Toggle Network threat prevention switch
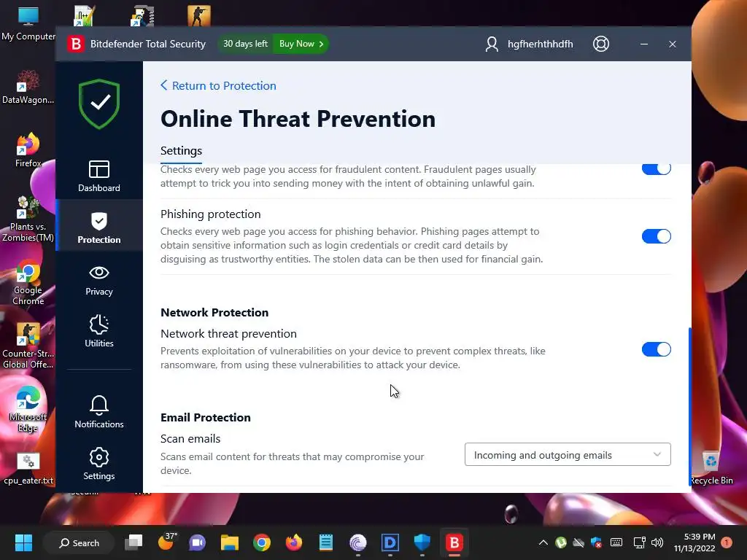Screen dimensions: 747x560 click(656, 349)
